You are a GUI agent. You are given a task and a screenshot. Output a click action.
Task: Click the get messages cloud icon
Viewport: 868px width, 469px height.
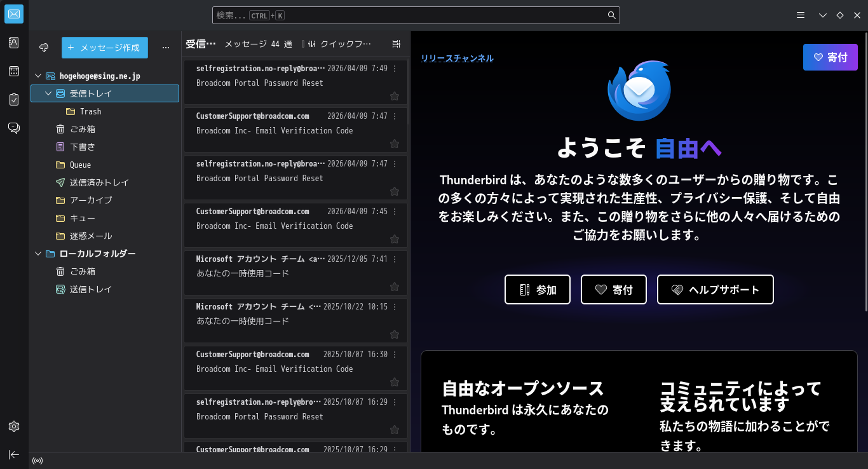pyautogui.click(x=44, y=48)
